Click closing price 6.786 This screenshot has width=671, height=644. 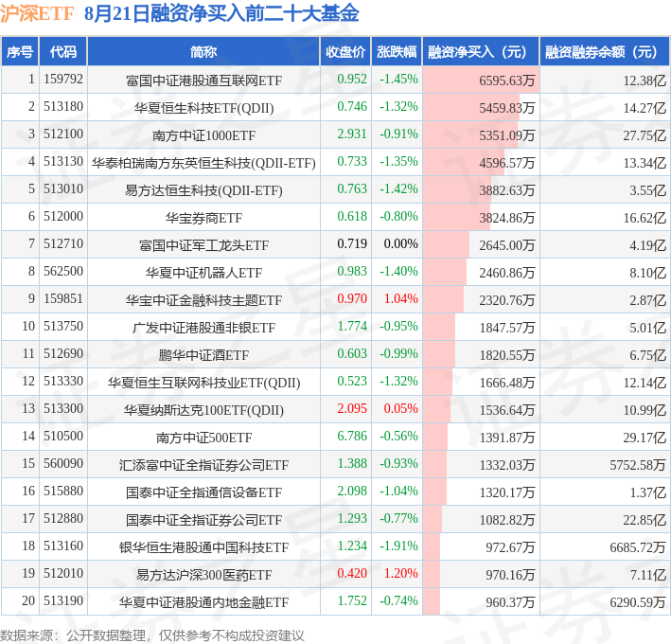(352, 436)
